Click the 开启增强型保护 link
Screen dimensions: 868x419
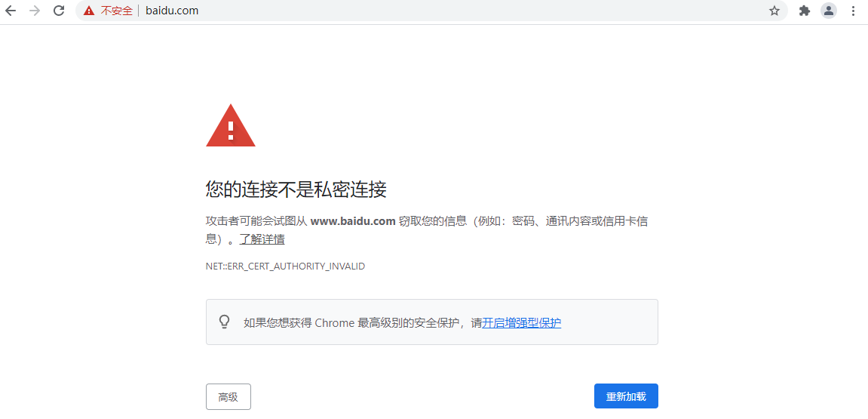point(521,322)
